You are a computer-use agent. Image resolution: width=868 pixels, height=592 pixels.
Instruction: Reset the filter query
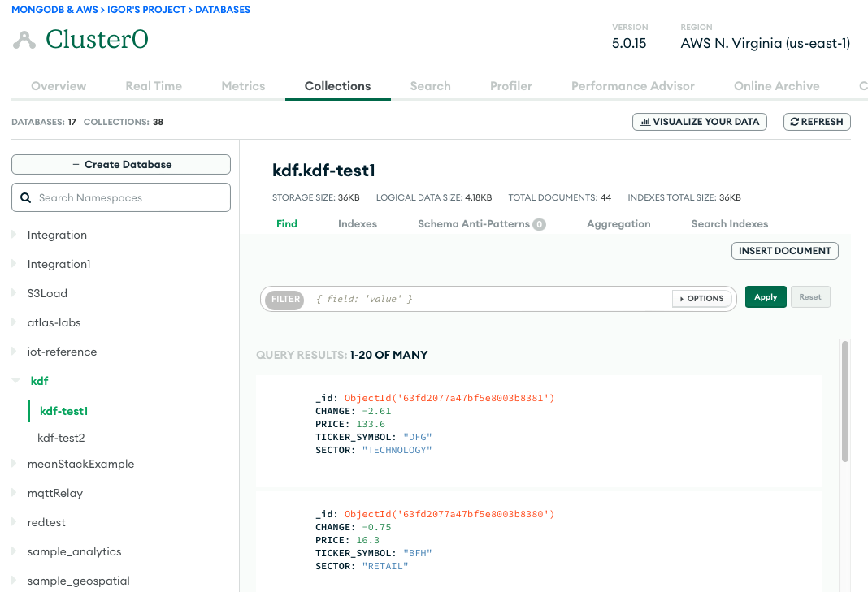point(810,297)
